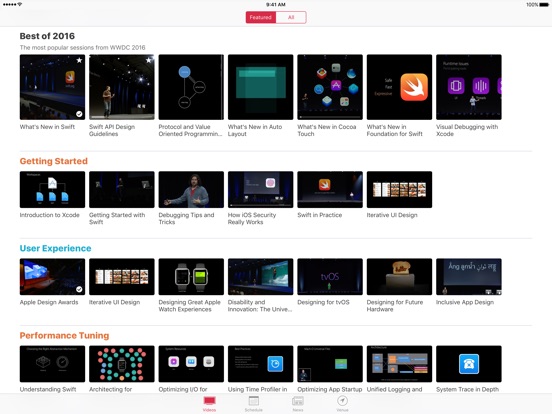Screen dimensions: 552x414
Task: Open Inclusive App Design thumbnail
Action: [x=469, y=277]
